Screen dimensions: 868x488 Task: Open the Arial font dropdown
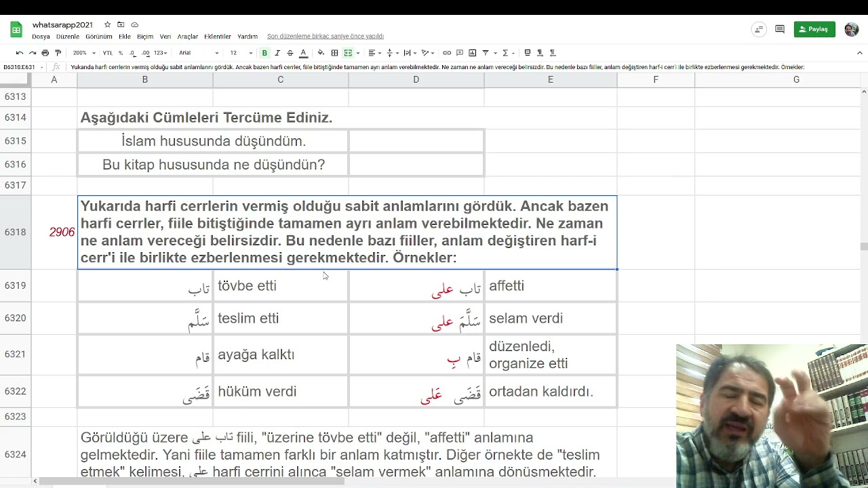199,53
